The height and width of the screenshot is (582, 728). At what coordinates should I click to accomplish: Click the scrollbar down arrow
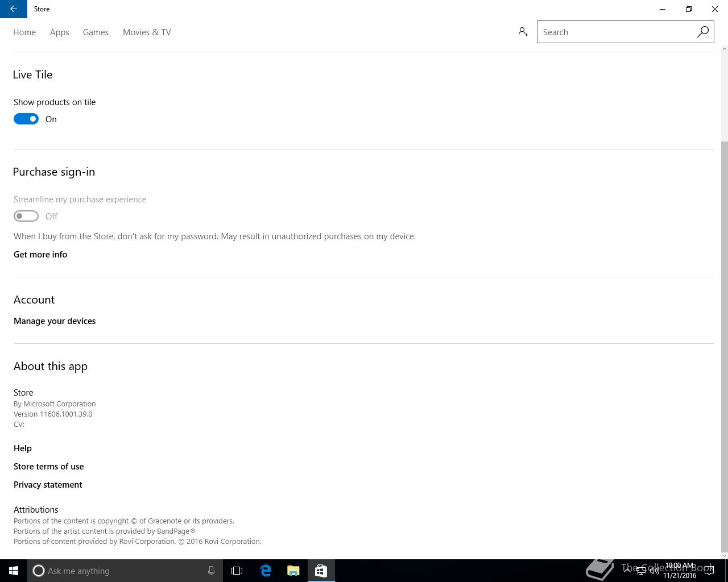pyautogui.click(x=724, y=555)
